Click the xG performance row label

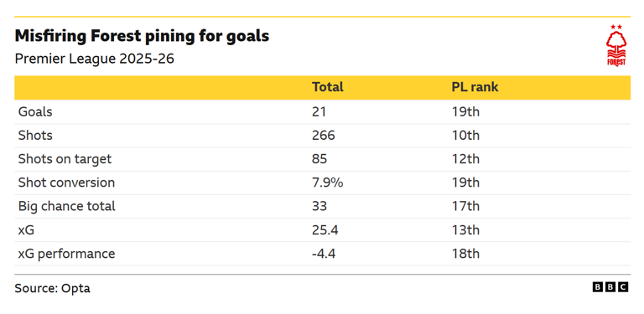[66, 254]
